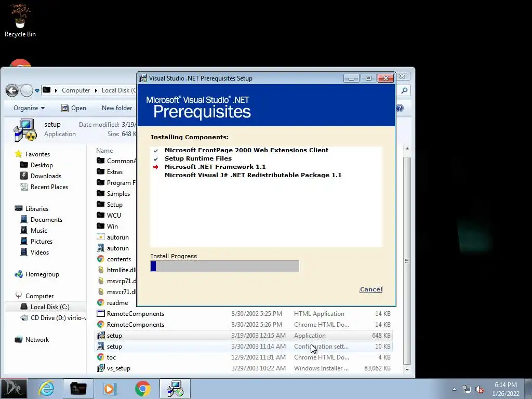This screenshot has height=399, width=532.
Task: Select the WCU folder icon
Action: pos(100,215)
